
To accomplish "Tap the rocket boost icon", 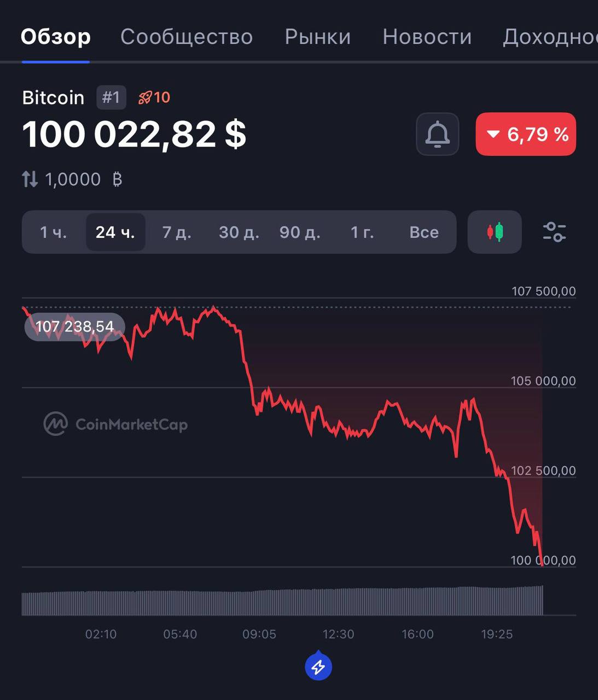I will (145, 98).
